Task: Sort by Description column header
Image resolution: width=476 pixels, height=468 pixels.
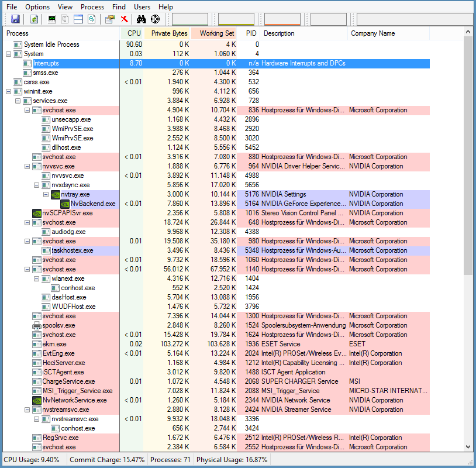Action: (304, 33)
